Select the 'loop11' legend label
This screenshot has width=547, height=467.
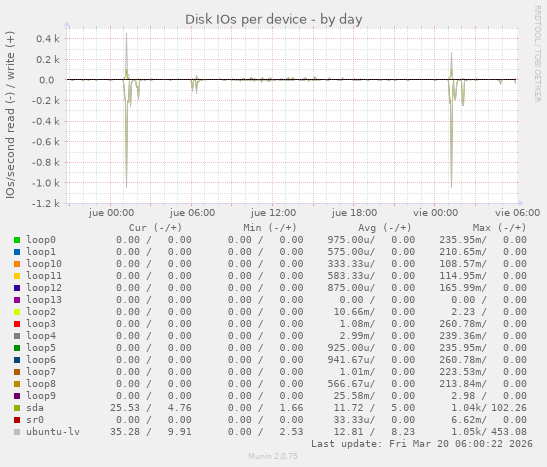44,276
